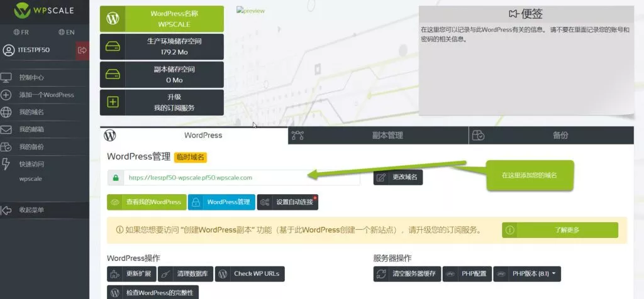The image size is (644, 299).
Task: Click 查看我的WordPress button
Action: coord(147,202)
